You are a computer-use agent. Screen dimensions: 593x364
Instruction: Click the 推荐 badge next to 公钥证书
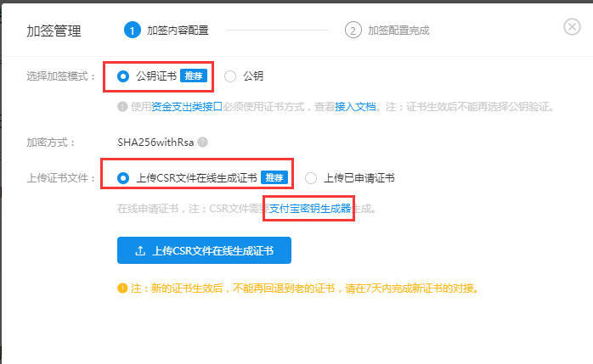194,76
